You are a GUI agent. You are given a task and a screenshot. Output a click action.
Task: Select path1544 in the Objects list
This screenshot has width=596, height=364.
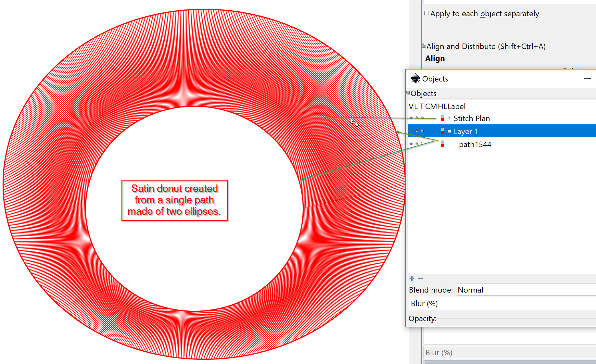click(475, 144)
